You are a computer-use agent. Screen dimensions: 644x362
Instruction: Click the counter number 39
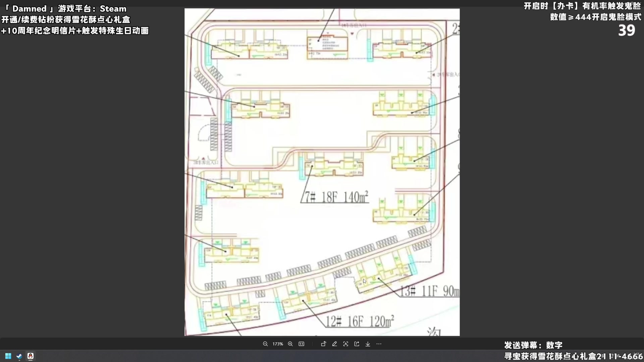(x=627, y=31)
